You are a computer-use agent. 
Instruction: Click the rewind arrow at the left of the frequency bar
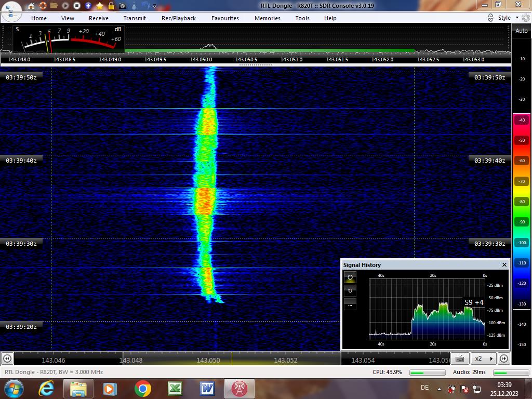(7, 358)
